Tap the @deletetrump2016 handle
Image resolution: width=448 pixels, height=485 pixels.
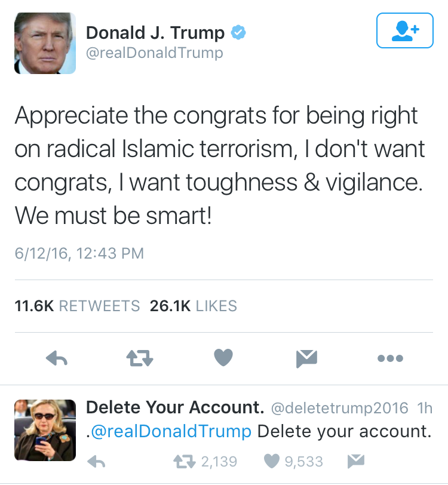(x=340, y=409)
